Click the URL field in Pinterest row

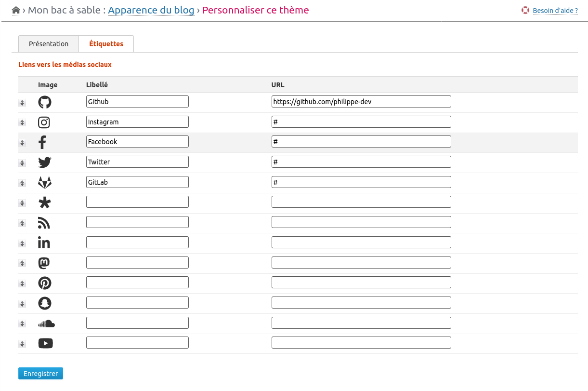[361, 283]
